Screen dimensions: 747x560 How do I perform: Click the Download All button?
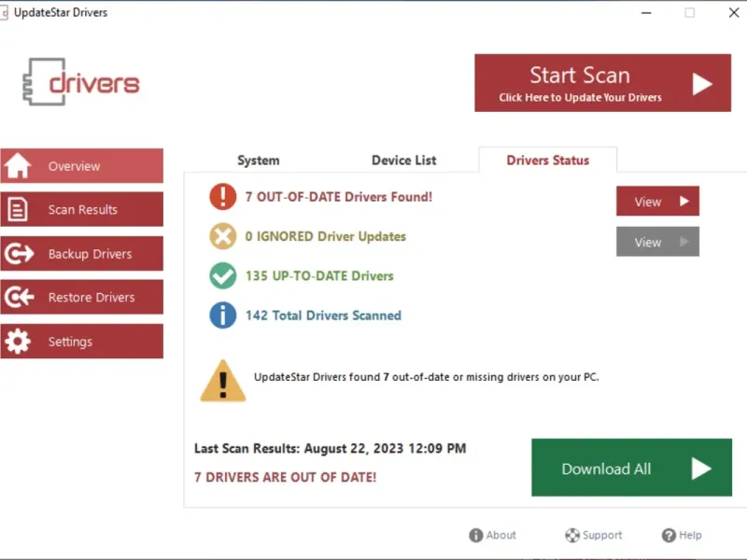pyautogui.click(x=632, y=468)
